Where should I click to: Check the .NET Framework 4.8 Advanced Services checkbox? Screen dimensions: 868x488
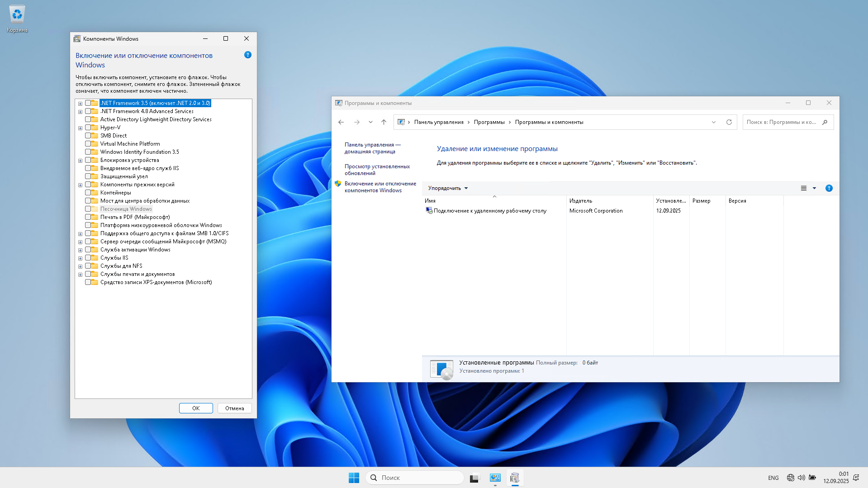point(88,111)
